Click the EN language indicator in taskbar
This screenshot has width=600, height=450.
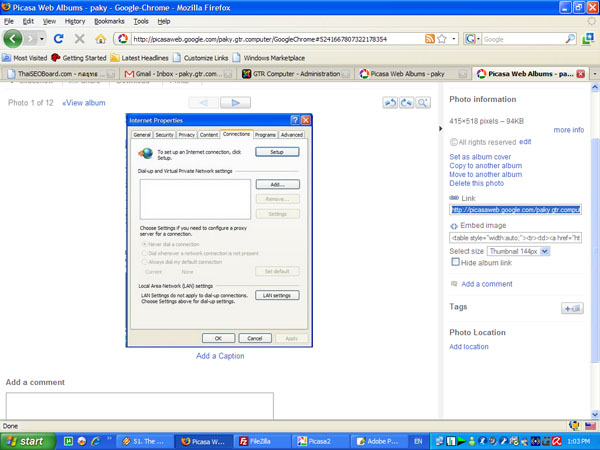pos(418,441)
